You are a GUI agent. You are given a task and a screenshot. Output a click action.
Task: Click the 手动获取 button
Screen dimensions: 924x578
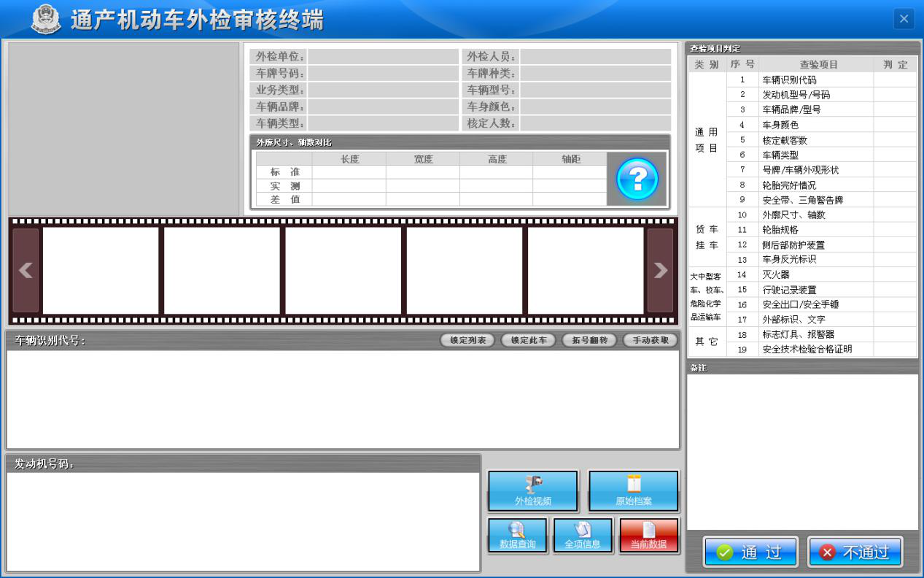tap(650, 340)
